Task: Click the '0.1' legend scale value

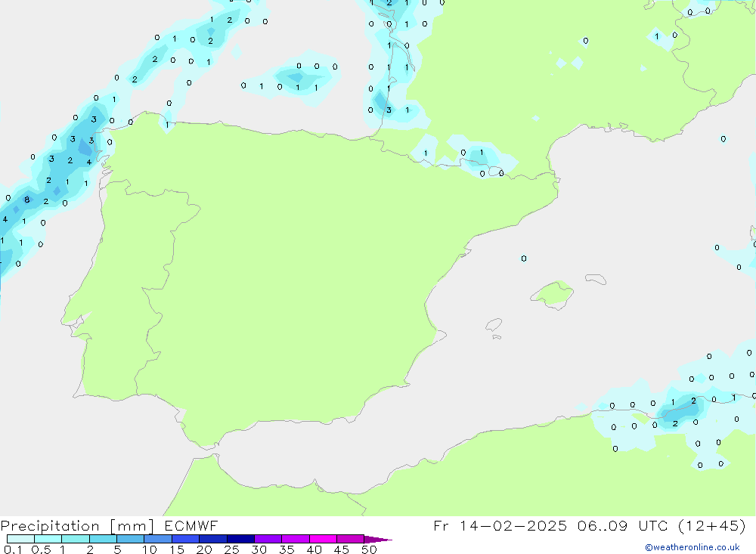Action: click(x=13, y=549)
